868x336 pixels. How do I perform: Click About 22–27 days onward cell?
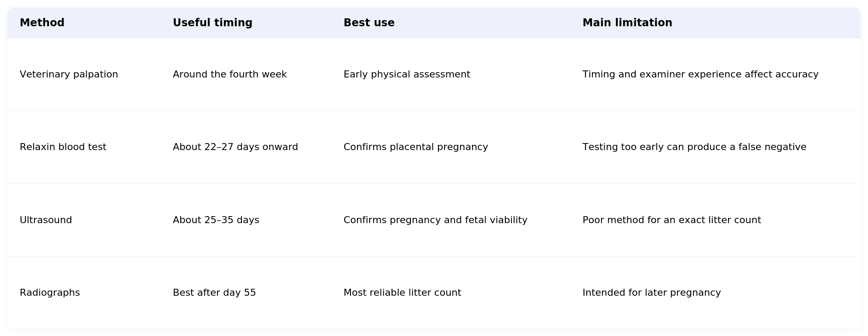(235, 147)
